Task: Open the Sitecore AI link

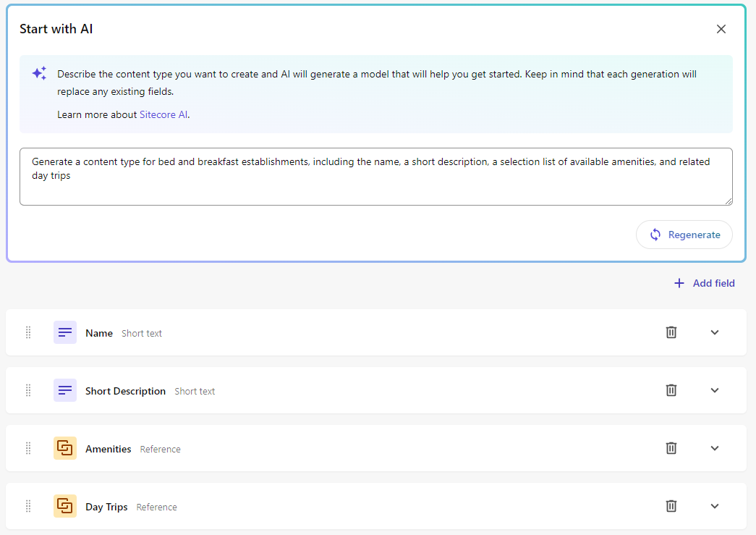Action: (x=163, y=114)
